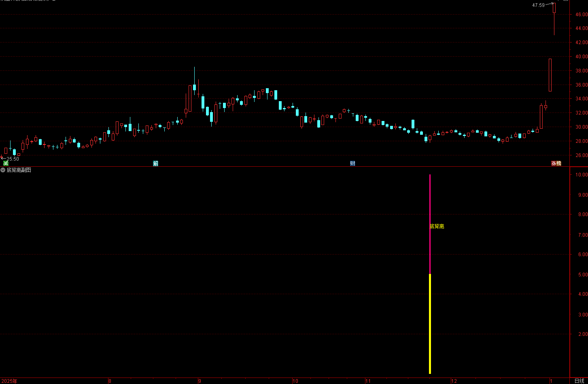
Task: Click the September peak candle near 38.00
Action: (x=194, y=87)
